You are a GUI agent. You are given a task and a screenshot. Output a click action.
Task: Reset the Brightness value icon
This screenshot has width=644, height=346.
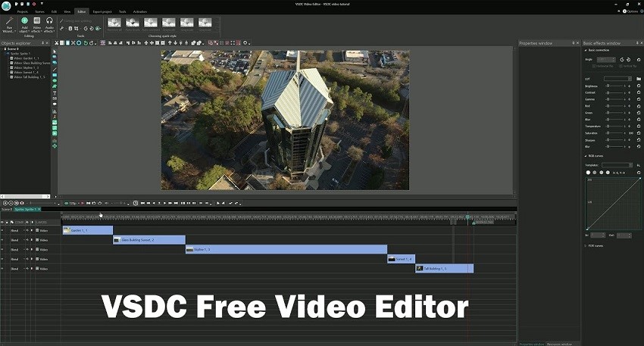[639, 86]
